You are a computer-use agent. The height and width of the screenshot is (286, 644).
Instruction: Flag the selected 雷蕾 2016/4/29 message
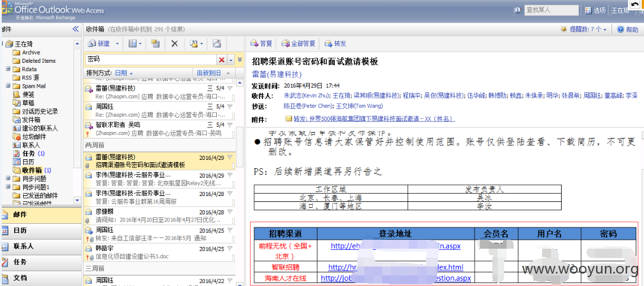click(x=230, y=157)
